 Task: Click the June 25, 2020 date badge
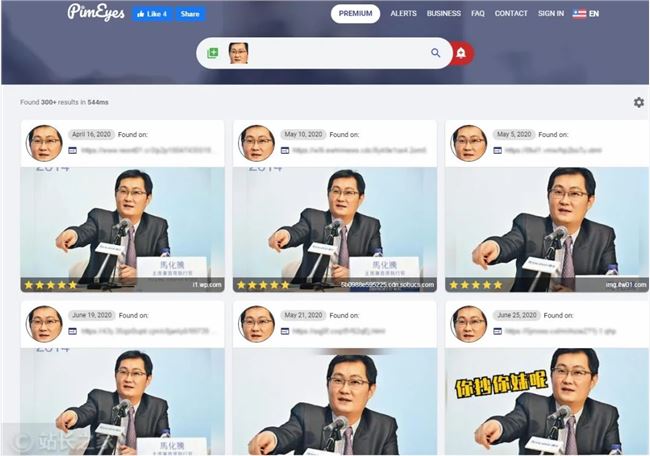click(517, 315)
